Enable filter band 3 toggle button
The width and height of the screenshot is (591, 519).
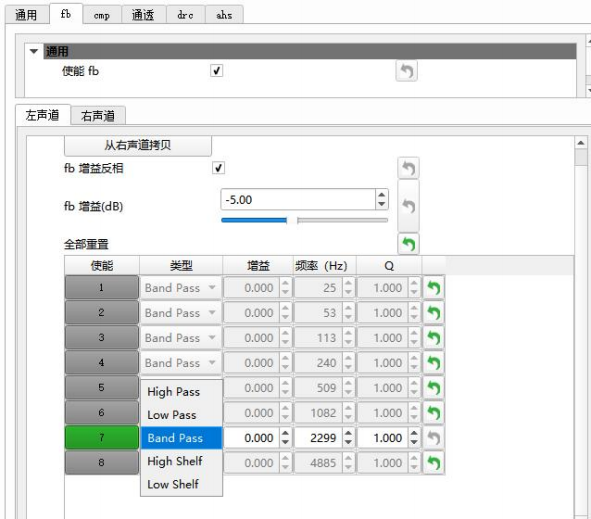pos(102,337)
